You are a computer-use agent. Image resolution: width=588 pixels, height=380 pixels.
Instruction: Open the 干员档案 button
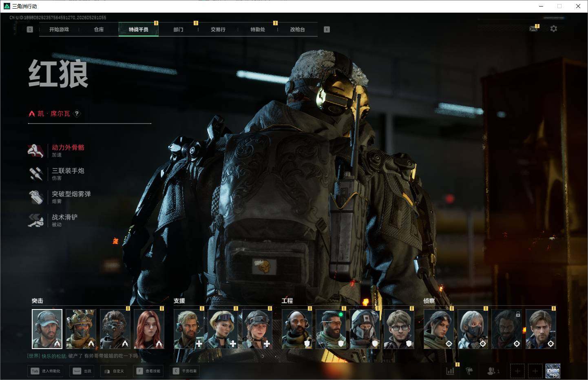185,371
